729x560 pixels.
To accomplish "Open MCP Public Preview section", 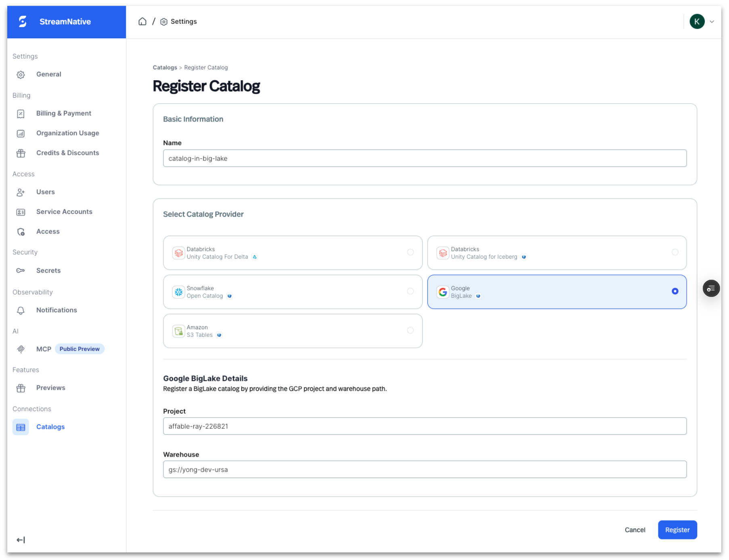I will tap(44, 349).
